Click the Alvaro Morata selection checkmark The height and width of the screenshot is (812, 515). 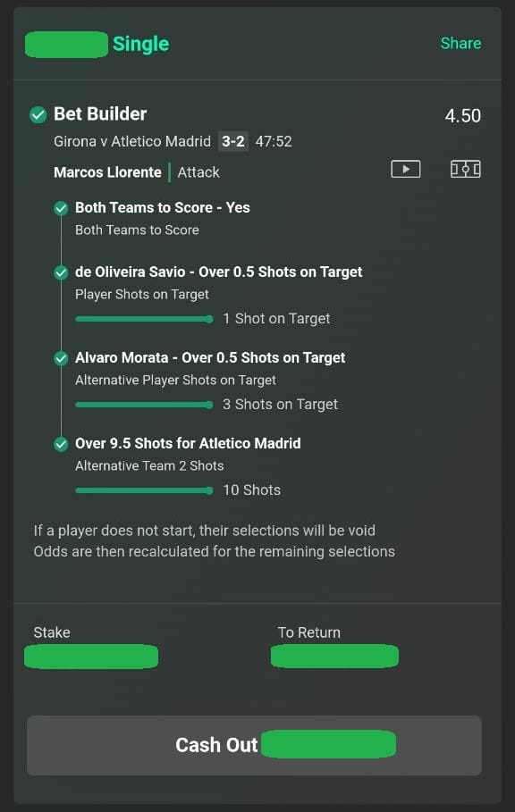(x=61, y=358)
